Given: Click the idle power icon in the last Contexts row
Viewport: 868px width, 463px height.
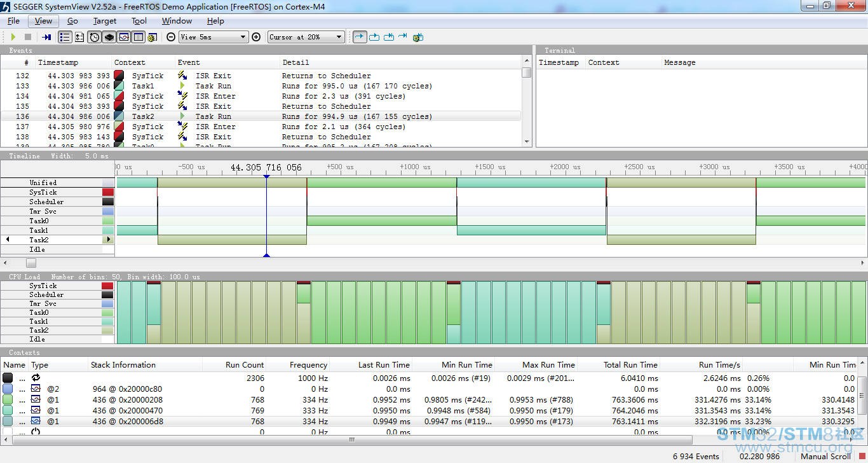Looking at the screenshot, I should [36, 432].
